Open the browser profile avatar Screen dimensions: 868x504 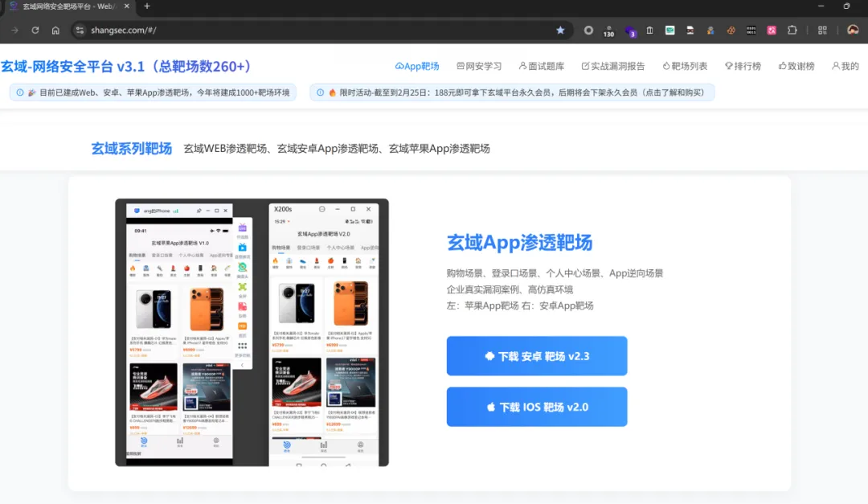coord(853,31)
